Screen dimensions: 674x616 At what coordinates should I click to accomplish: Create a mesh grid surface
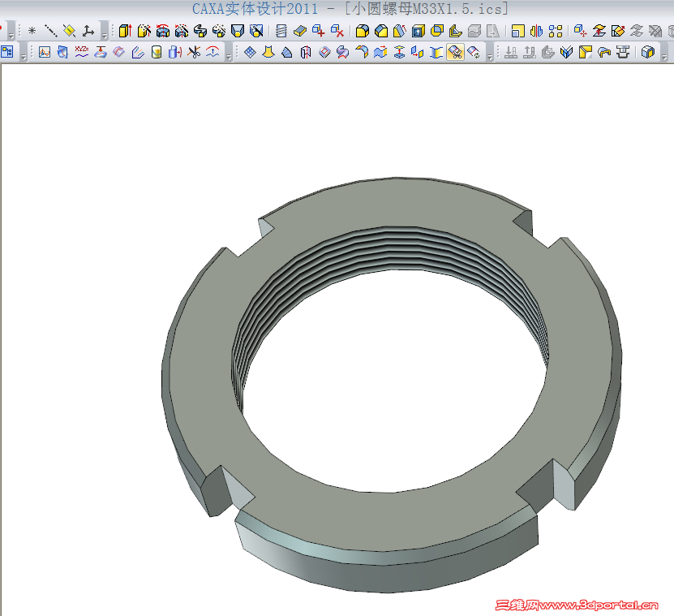click(x=250, y=52)
